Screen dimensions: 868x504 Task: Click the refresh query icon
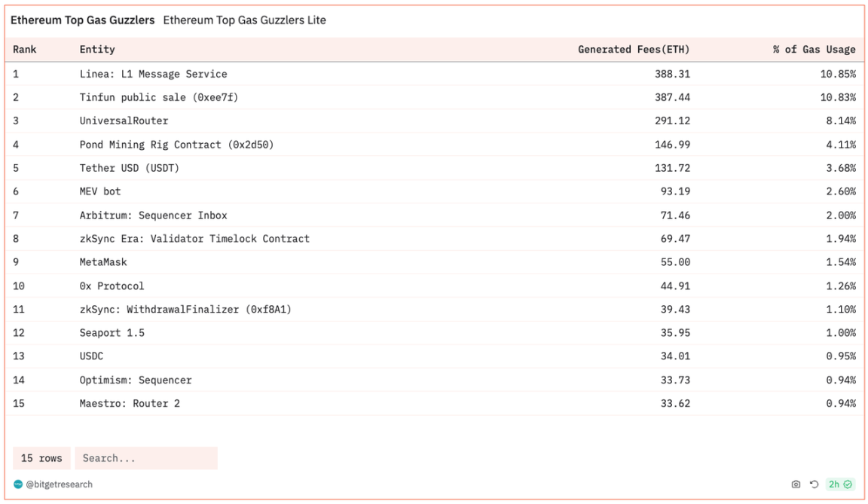point(814,484)
